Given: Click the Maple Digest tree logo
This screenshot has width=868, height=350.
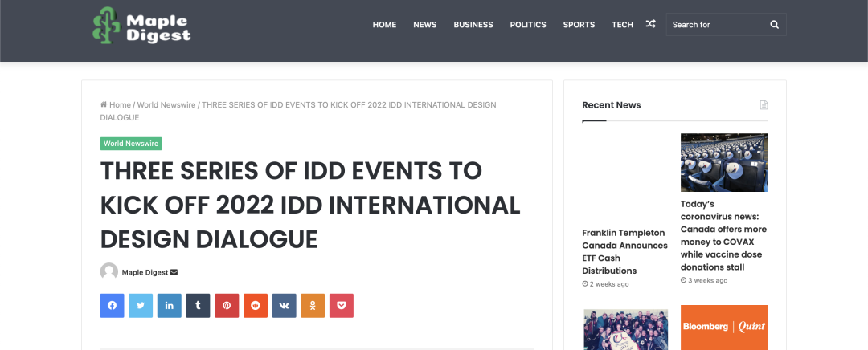Looking at the screenshot, I should click(141, 25).
